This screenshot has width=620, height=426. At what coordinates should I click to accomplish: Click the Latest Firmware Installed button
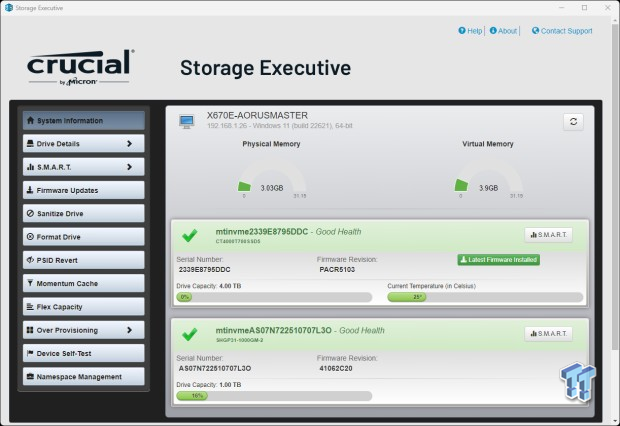point(499,260)
